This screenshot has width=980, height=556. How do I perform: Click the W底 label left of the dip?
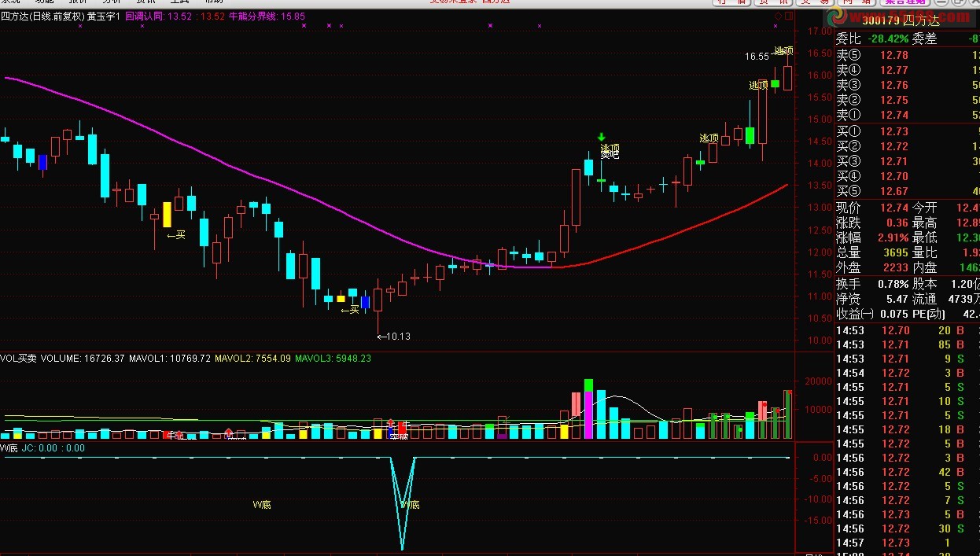pyautogui.click(x=261, y=504)
